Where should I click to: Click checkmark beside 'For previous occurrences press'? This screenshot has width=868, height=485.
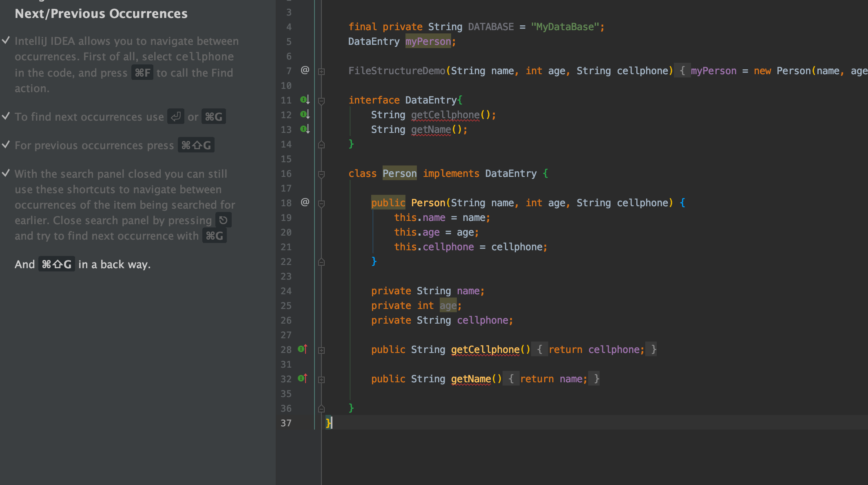coord(6,145)
